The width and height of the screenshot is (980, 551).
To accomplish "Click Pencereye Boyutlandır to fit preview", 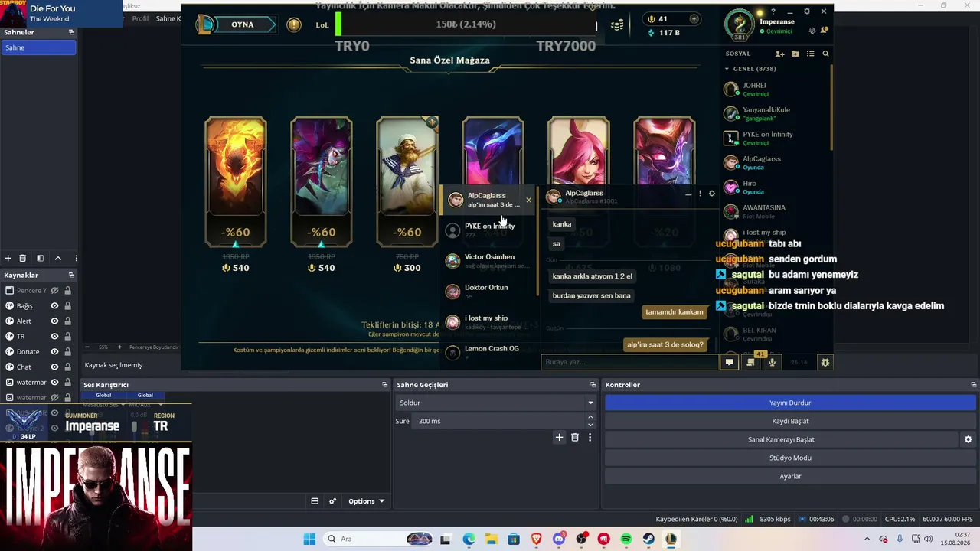I will tap(154, 347).
